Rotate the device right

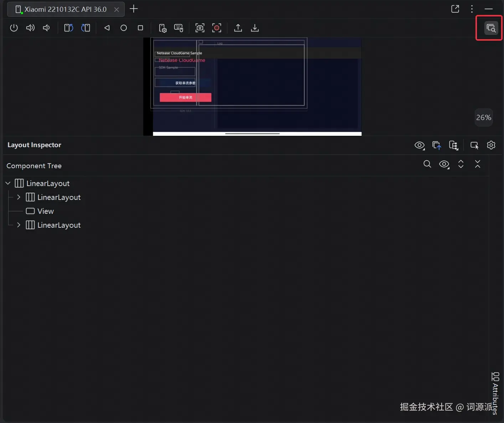pos(86,28)
